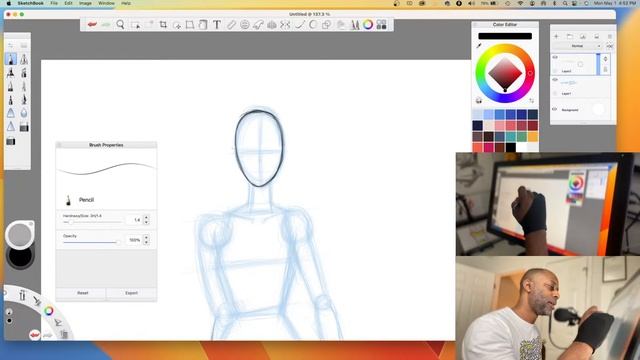Select the black swatch in bottom palette row
This screenshot has width=640, height=360.
click(511, 147)
